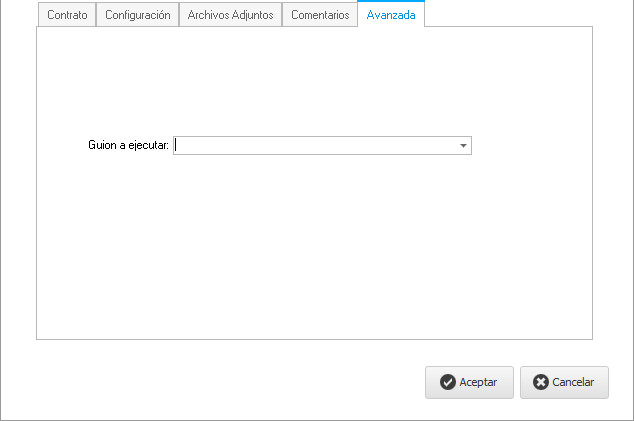Click the "Guion a ejecutar:" label

(x=129, y=146)
